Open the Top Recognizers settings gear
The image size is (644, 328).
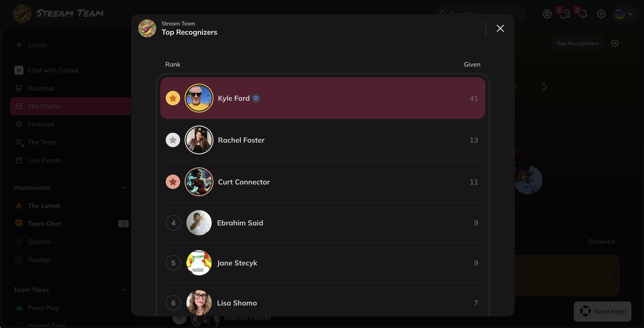pos(615,43)
